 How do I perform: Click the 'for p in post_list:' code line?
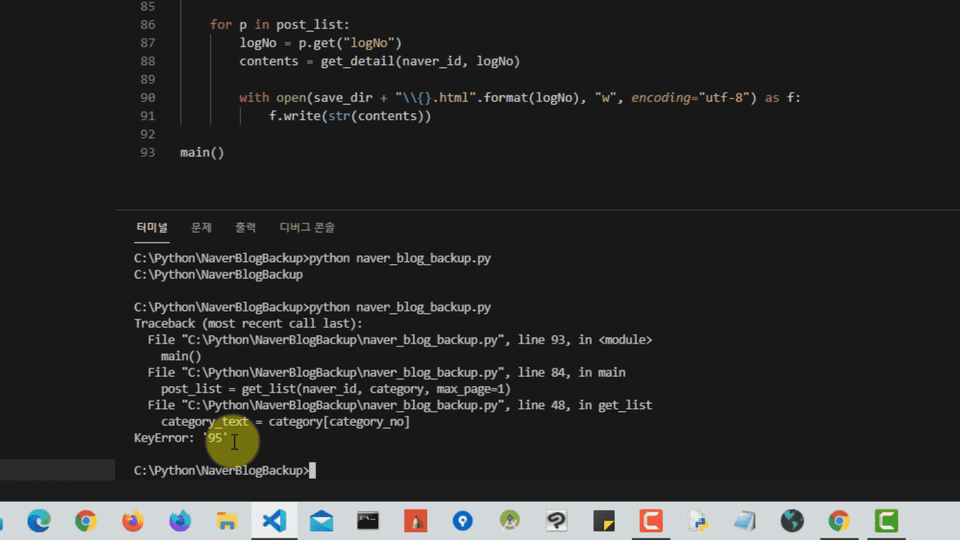pos(280,24)
